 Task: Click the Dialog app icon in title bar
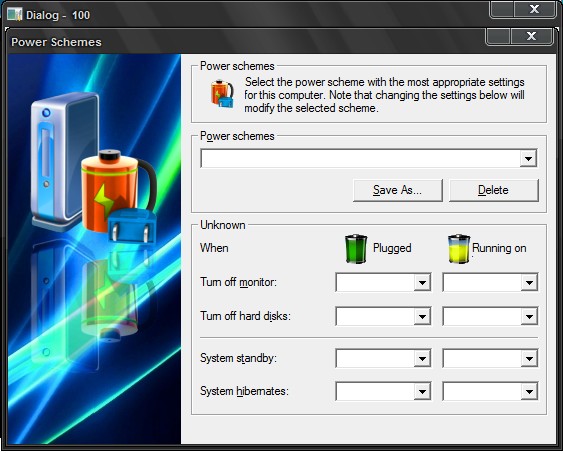click(14, 15)
